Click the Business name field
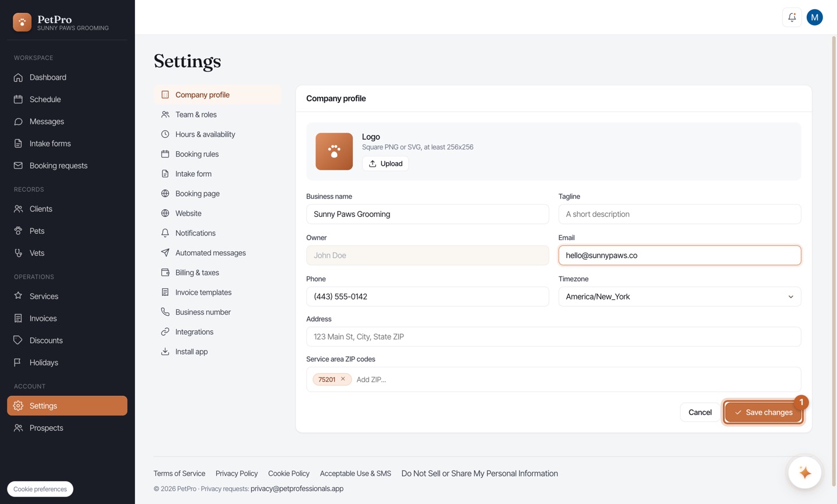This screenshot has height=504, width=837. coord(427,214)
